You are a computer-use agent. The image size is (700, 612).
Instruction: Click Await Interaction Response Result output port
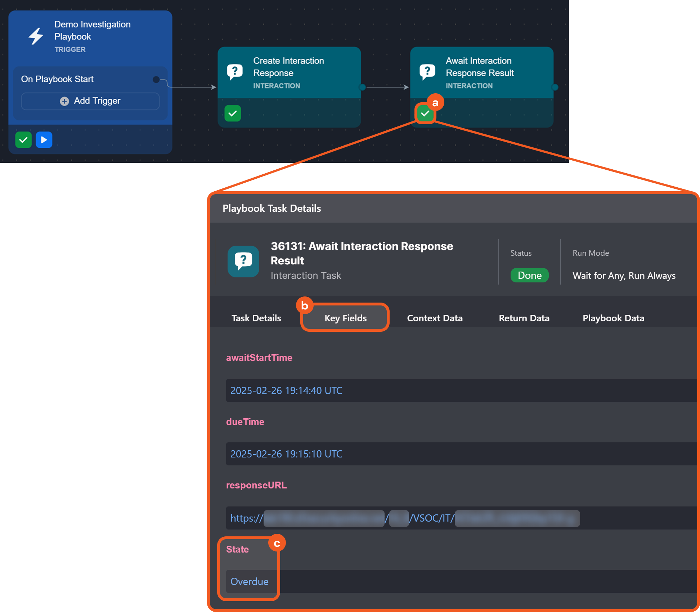click(555, 87)
